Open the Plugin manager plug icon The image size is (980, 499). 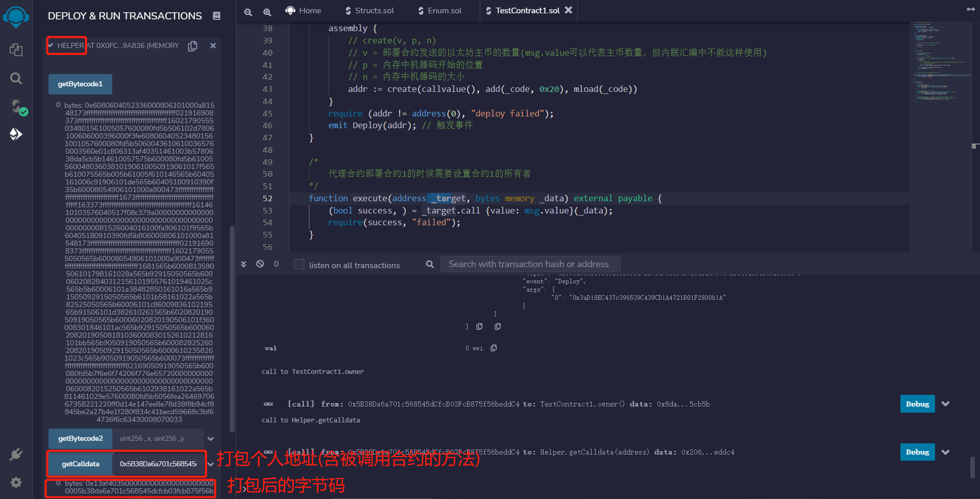16,454
